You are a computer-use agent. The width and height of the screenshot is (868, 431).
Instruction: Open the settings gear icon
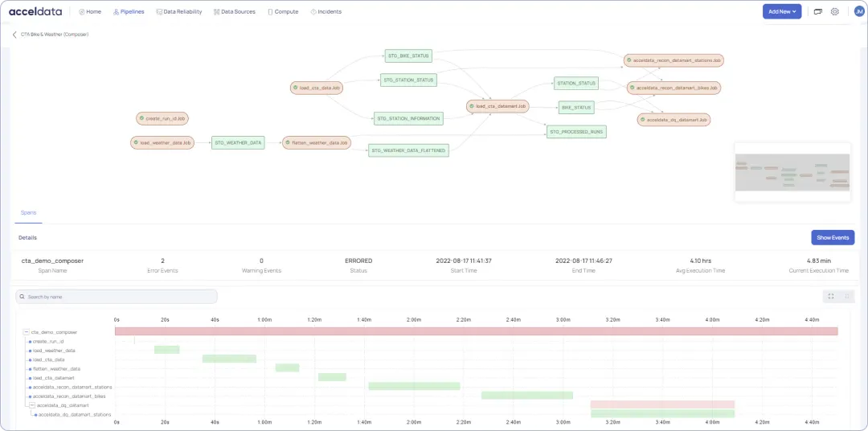835,11
